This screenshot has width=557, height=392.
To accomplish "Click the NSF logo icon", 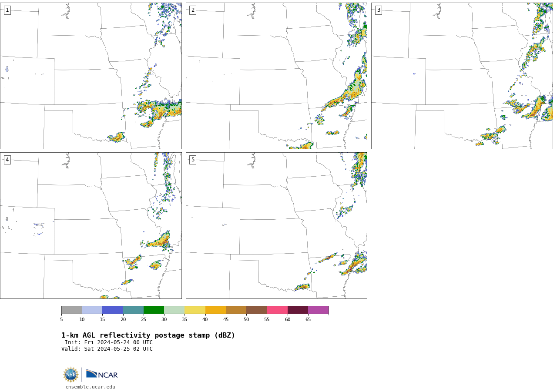I will (71, 375).
